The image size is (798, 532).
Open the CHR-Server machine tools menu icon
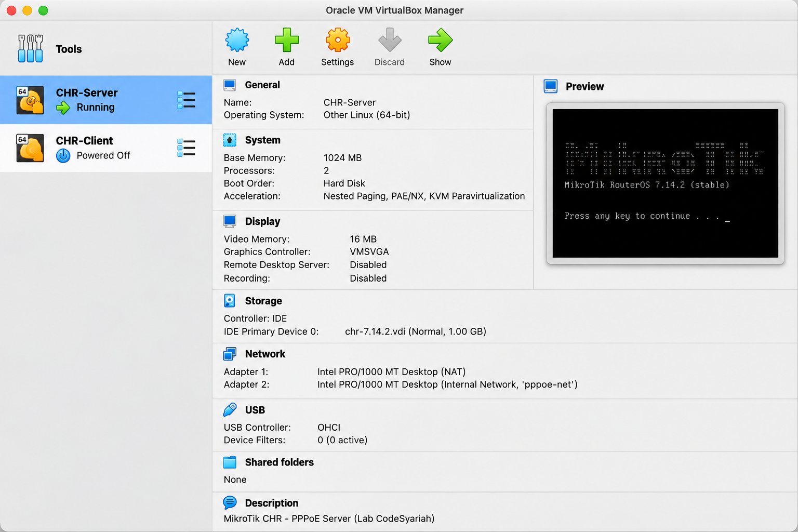(186, 100)
